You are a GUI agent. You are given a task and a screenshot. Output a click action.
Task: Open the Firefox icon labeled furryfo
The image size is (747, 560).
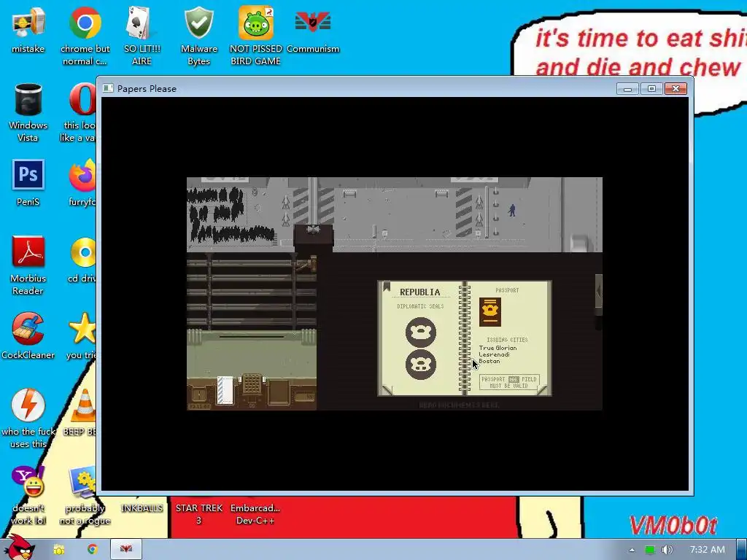coord(82,183)
